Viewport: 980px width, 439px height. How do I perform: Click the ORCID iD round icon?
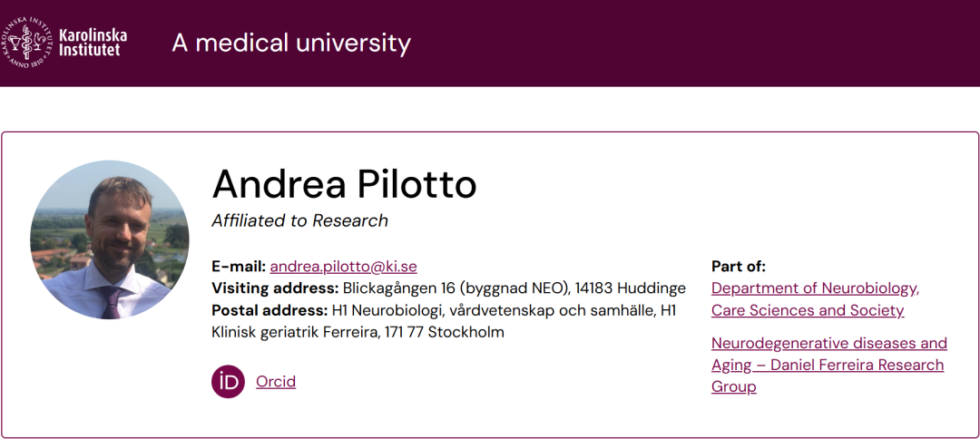pyautogui.click(x=228, y=382)
